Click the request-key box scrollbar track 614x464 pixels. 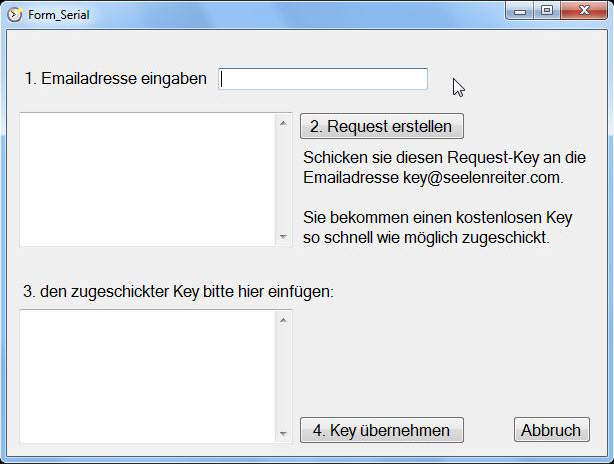[x=284, y=180]
